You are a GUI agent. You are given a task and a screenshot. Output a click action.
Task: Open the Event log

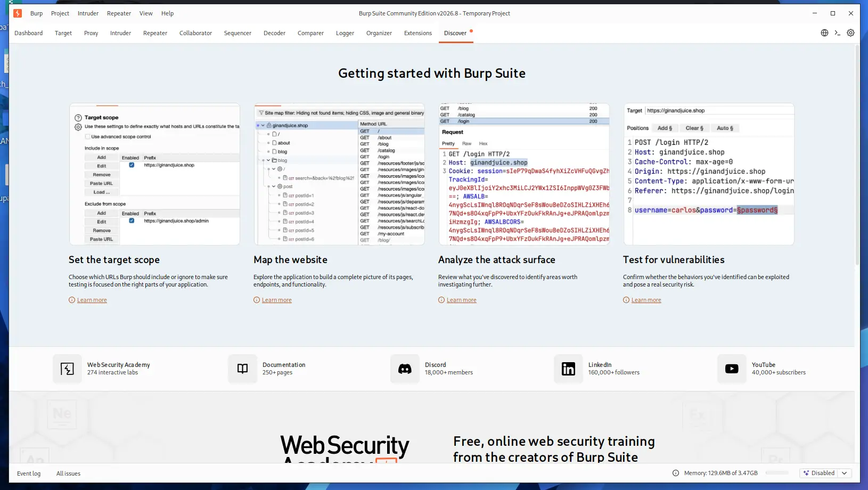pos(29,473)
